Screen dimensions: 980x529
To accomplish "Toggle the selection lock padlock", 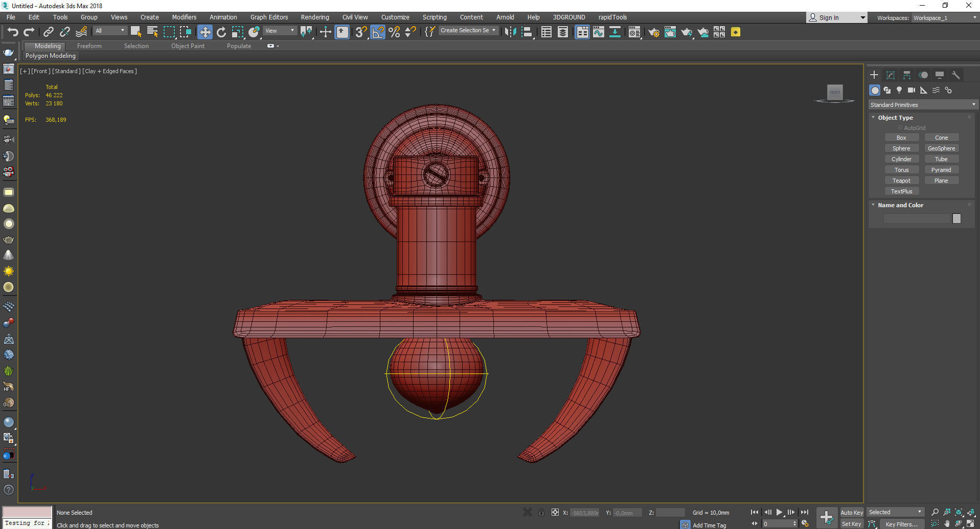I will point(541,512).
